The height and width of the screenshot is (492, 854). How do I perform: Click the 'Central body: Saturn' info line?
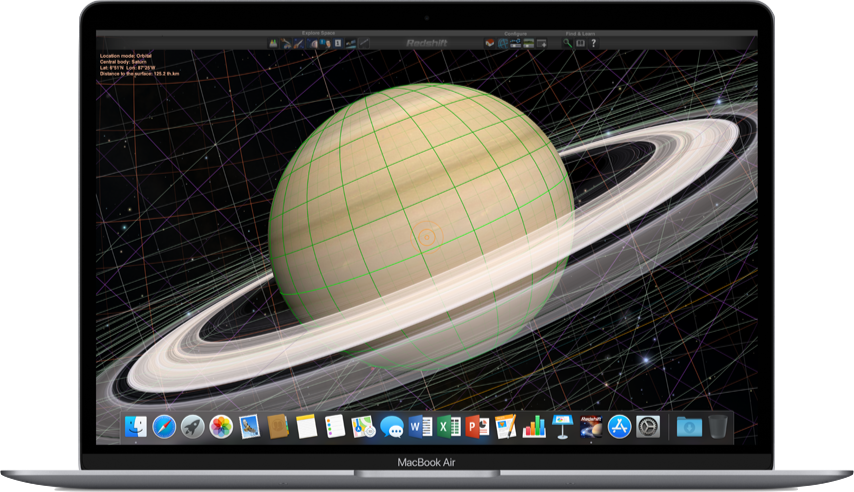[x=123, y=62]
